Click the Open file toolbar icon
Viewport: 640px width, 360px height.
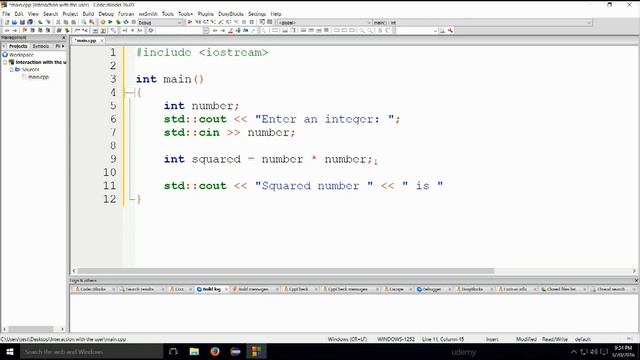[x=14, y=22]
